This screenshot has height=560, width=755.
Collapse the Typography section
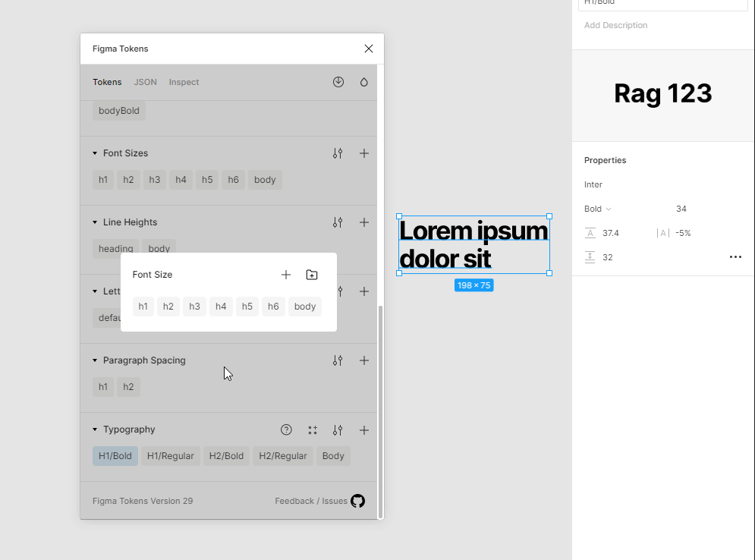tap(95, 429)
